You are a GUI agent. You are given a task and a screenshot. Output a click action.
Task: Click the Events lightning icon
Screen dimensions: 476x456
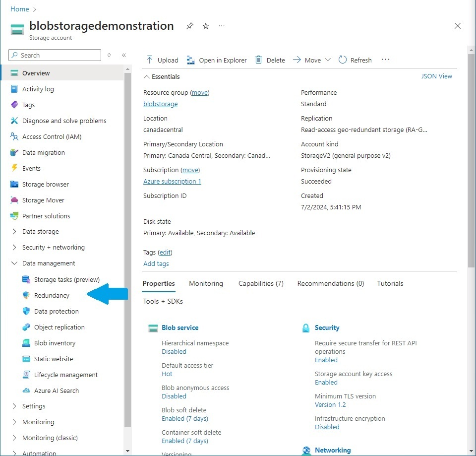click(x=14, y=168)
